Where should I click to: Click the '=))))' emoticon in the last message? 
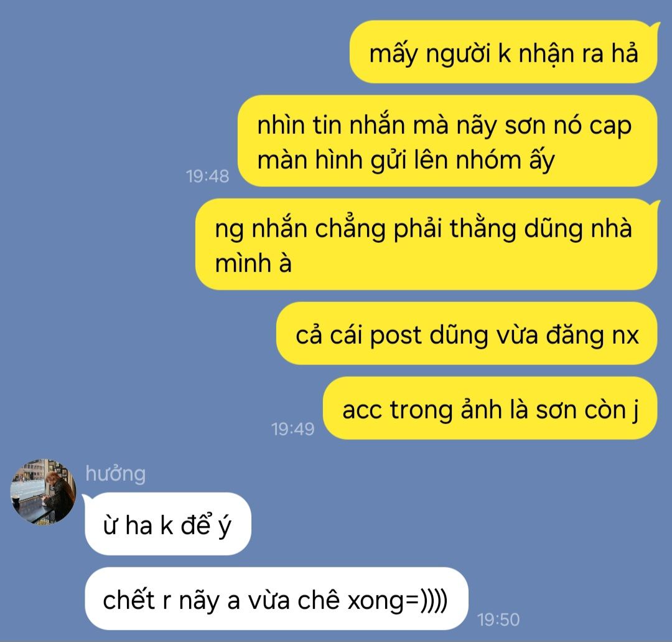[x=426, y=600]
